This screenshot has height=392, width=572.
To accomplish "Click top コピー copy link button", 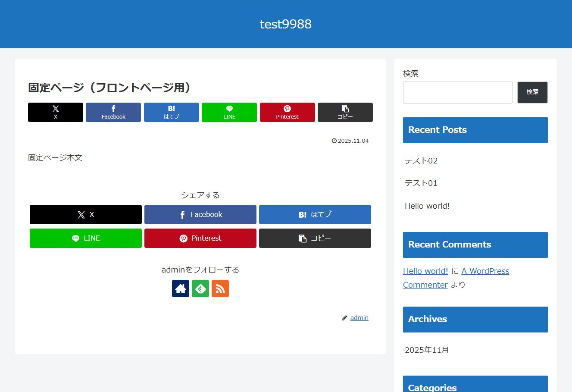I will click(x=345, y=112).
